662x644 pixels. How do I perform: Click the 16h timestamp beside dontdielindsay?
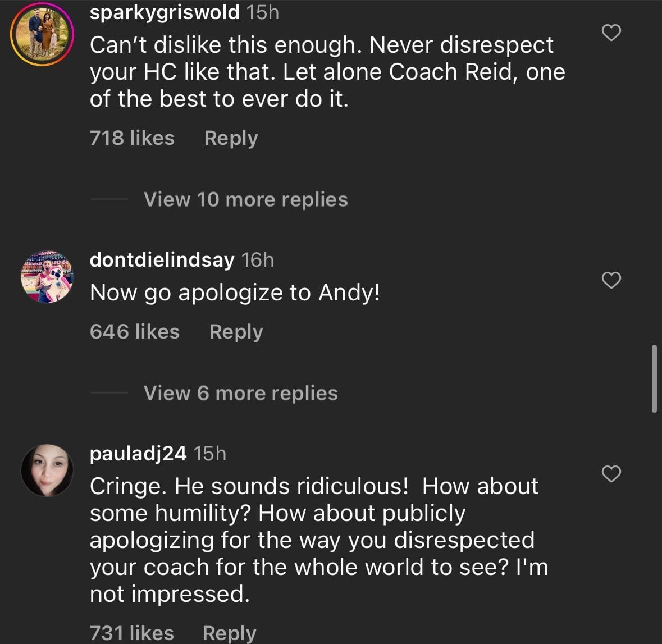(258, 259)
